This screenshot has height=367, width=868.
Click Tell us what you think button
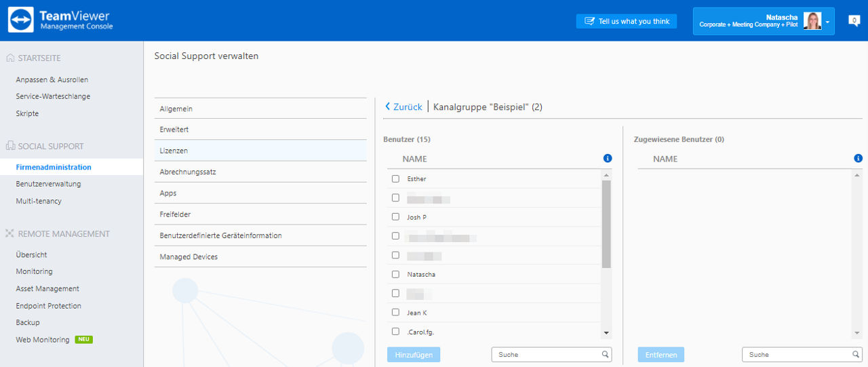pos(627,21)
